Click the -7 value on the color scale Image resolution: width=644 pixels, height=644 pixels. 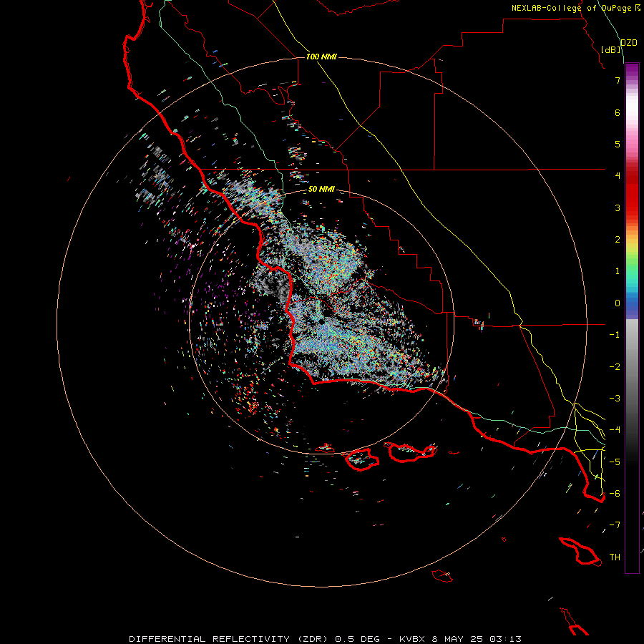(615, 525)
